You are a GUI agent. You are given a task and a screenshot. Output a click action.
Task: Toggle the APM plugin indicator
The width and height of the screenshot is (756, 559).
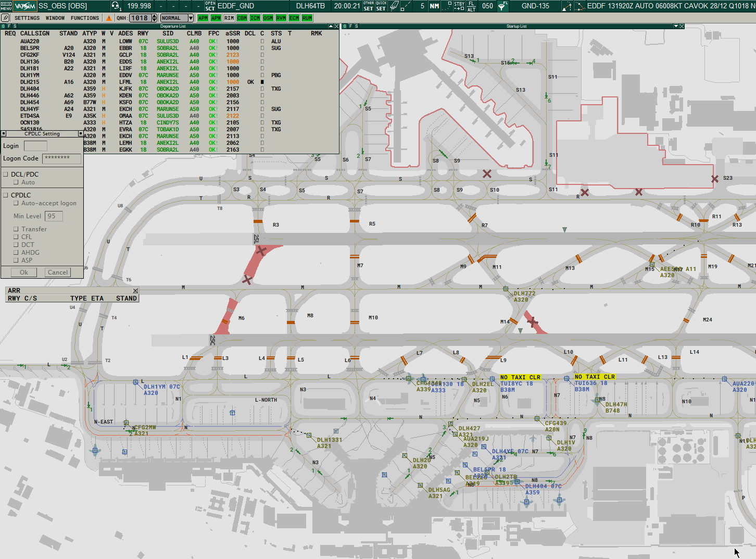tap(203, 18)
